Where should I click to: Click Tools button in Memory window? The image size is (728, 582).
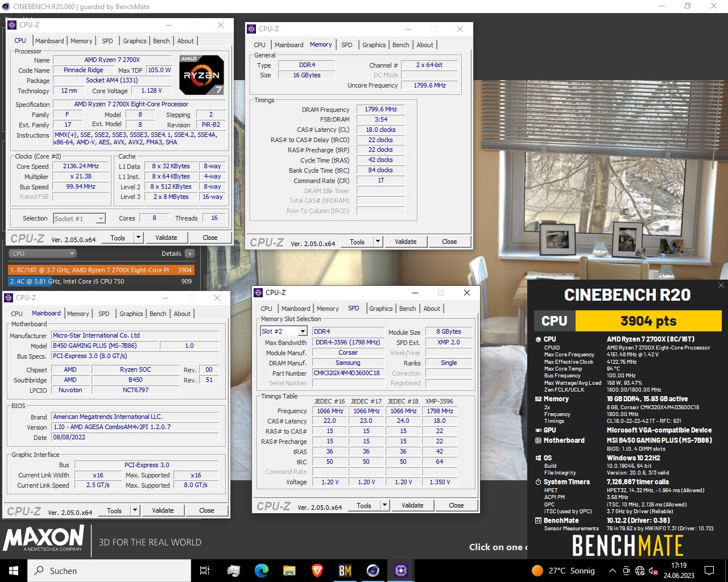pos(357,242)
